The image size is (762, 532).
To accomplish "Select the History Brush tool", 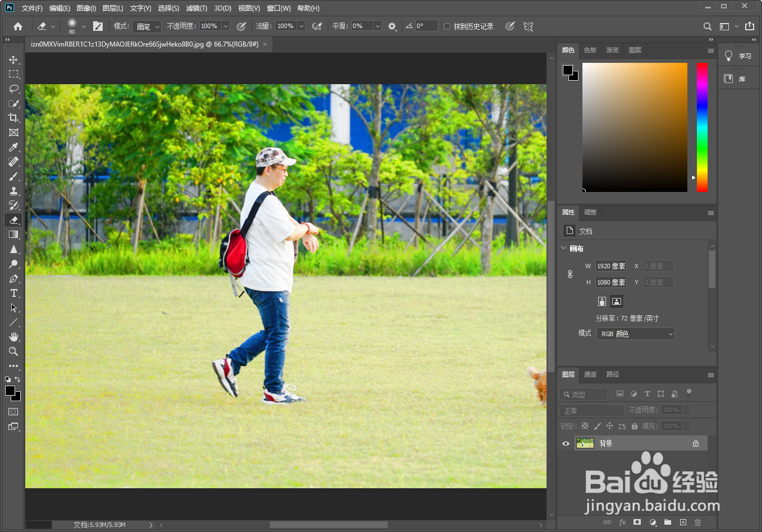I will 13,205.
